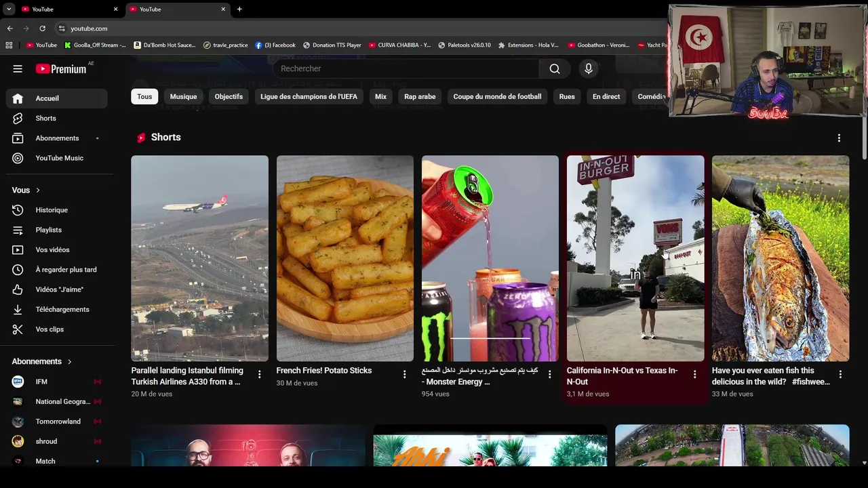
Task: Open the tab search dropdown arrow
Action: click(x=9, y=9)
